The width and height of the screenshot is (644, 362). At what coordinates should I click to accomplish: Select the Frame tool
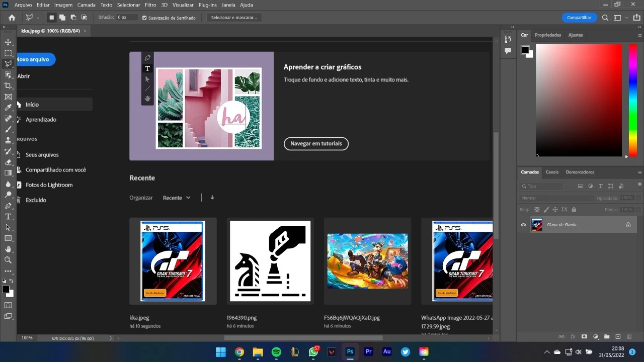pyautogui.click(x=8, y=97)
